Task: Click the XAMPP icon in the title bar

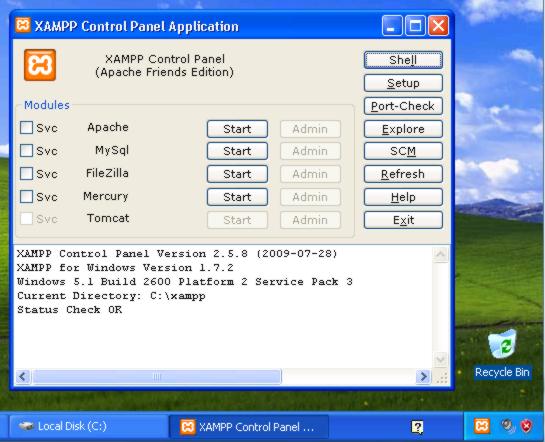Action: click(23, 26)
